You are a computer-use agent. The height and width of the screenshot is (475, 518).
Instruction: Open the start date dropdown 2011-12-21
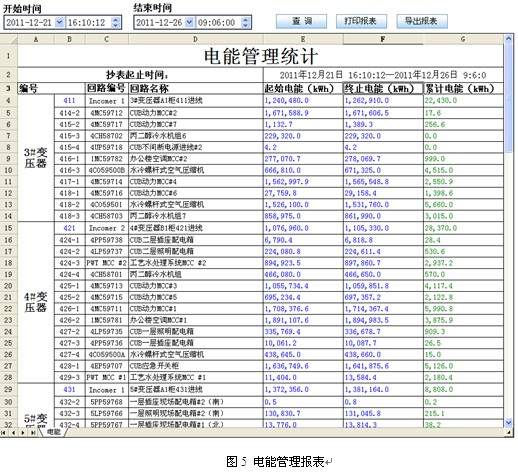tap(59, 22)
